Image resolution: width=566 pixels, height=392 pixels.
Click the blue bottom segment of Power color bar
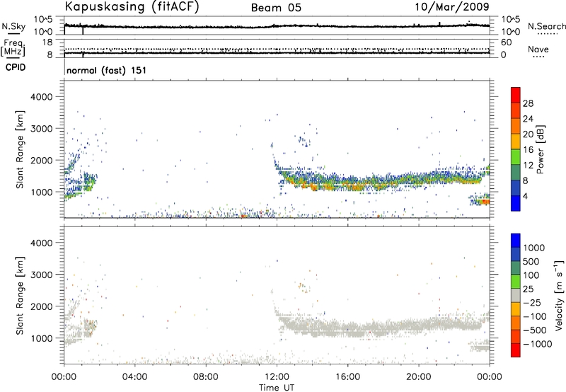[516, 203]
